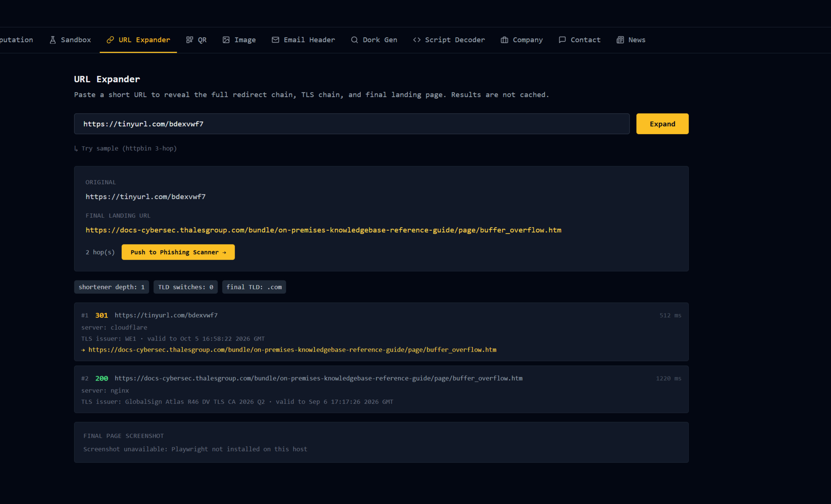This screenshot has height=504, width=831.
Task: Click the FINAL PAGE SCREENSHOT label
Action: pos(124,436)
